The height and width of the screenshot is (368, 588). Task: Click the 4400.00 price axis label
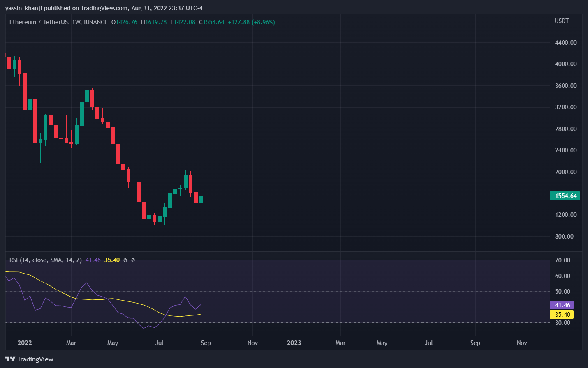566,43
